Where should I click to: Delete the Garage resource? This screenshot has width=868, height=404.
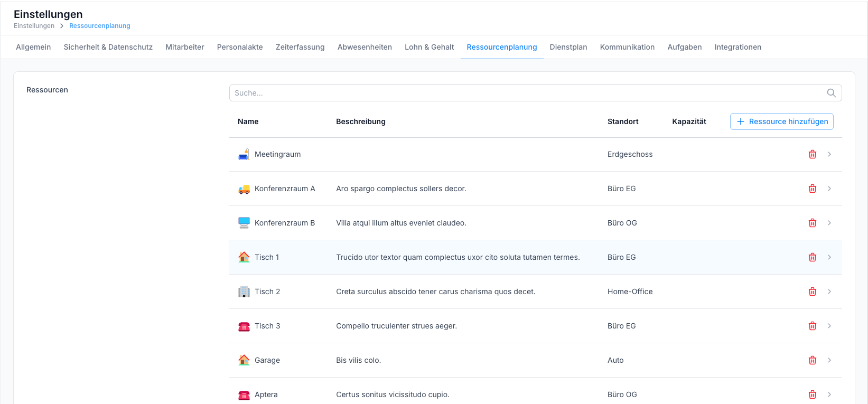pyautogui.click(x=813, y=360)
